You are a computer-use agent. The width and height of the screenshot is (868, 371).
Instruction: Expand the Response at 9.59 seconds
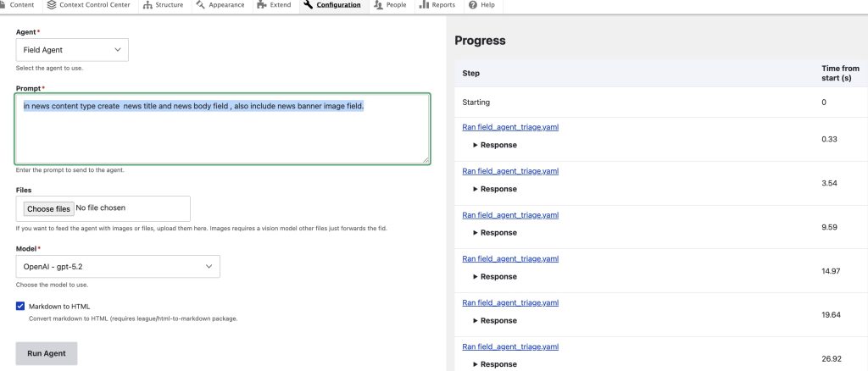(494, 233)
